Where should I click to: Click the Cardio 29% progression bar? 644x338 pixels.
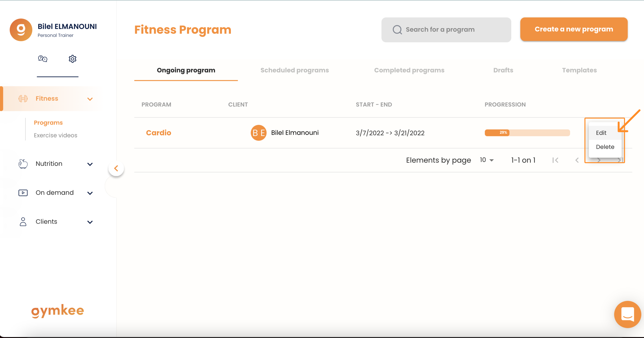[x=527, y=133]
